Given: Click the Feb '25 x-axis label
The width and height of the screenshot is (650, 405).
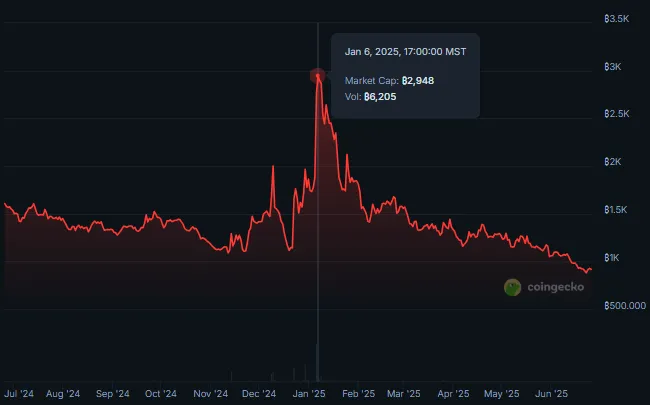Looking at the screenshot, I should pyautogui.click(x=359, y=393).
